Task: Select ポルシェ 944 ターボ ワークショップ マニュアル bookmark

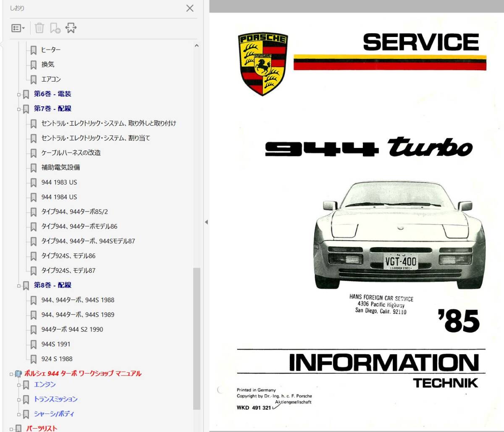Action: point(83,373)
